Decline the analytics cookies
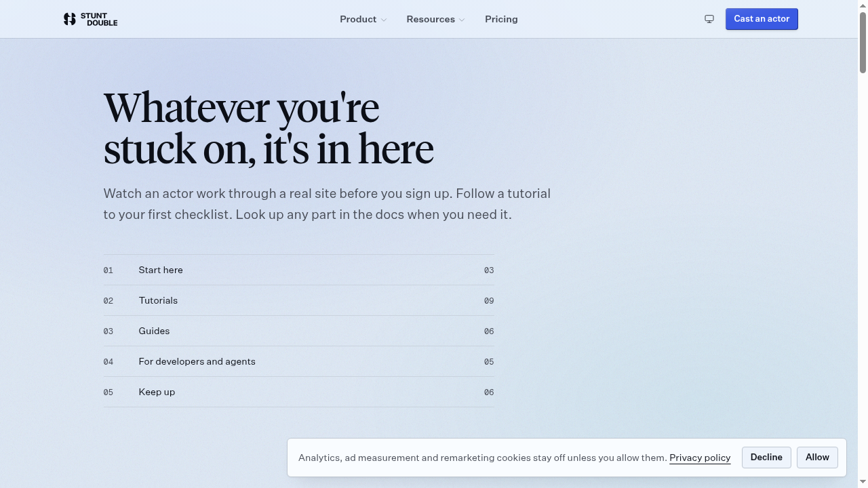The height and width of the screenshot is (488, 868). coord(766,457)
